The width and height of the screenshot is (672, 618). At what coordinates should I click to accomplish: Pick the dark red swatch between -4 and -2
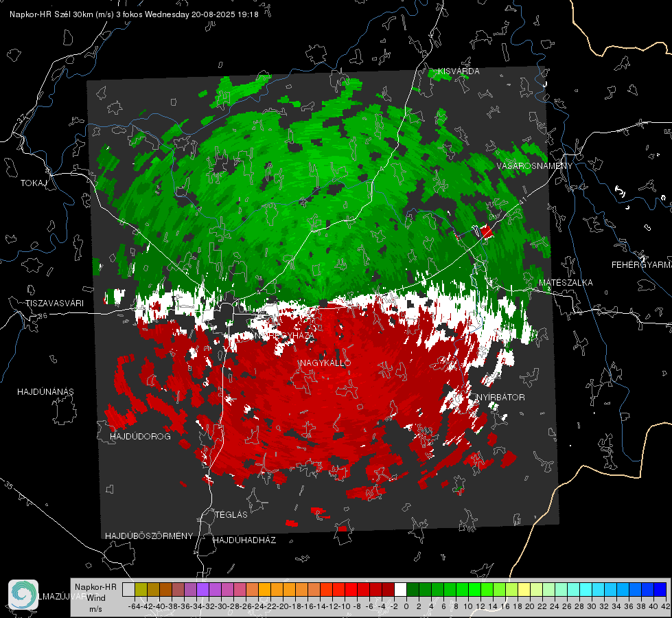point(388,589)
